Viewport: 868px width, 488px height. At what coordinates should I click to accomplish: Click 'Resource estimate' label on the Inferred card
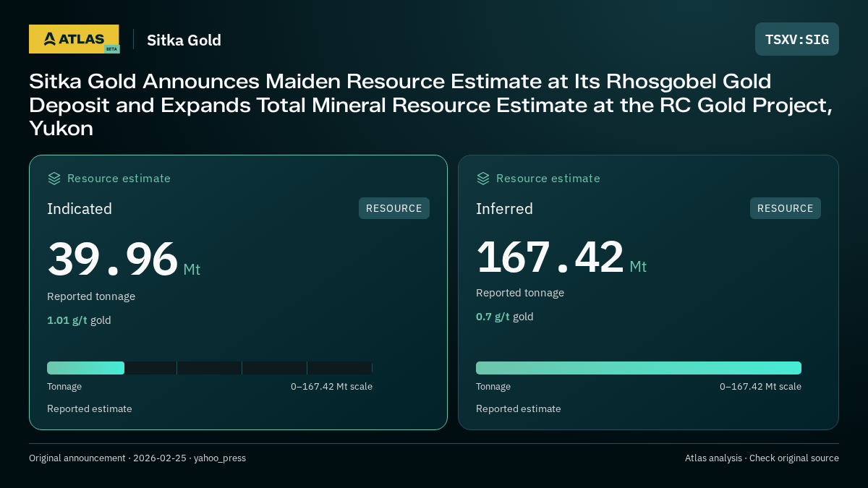548,179
